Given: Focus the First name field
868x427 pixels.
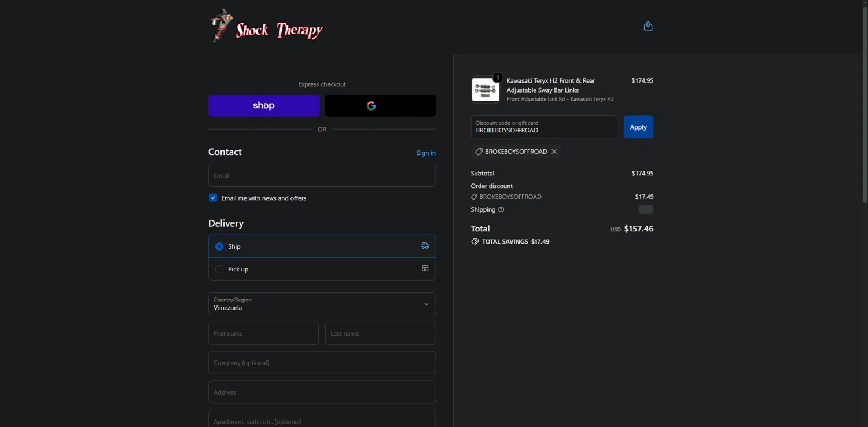Looking at the screenshot, I should coord(263,333).
